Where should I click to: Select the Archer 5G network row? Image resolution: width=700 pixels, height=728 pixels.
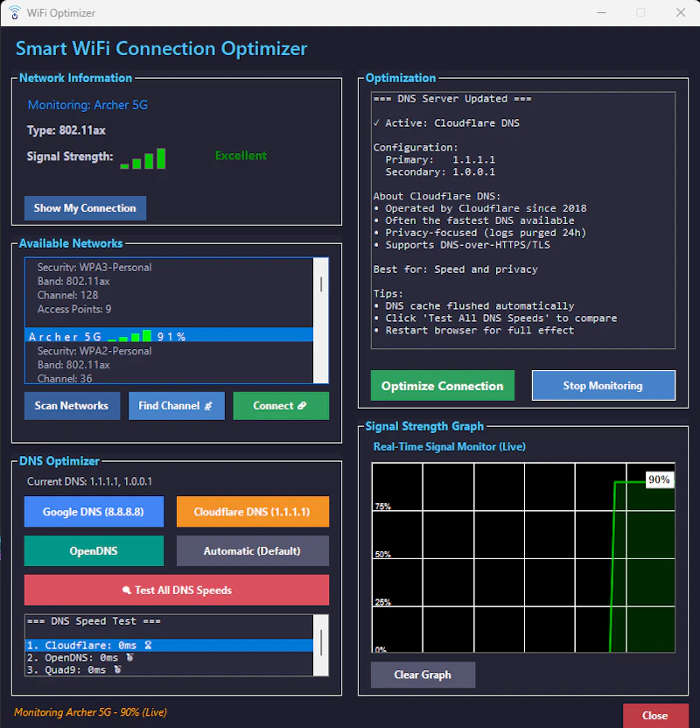pos(170,336)
